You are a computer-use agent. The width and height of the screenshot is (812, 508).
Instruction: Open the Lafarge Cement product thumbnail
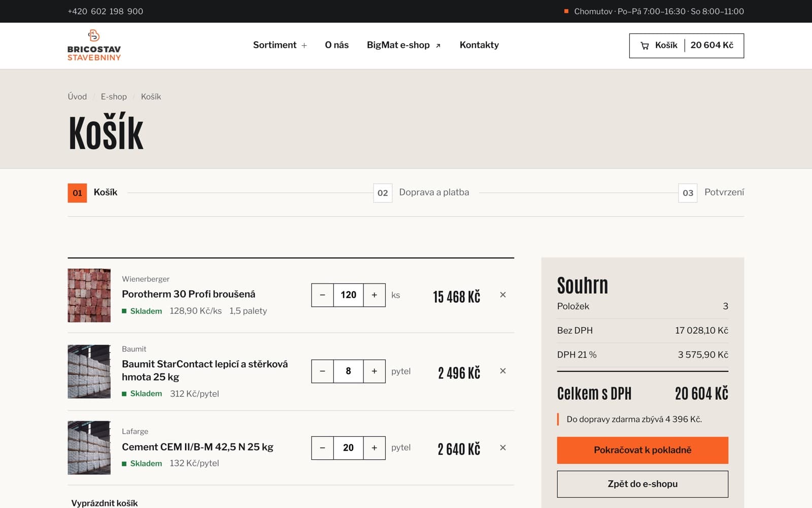click(89, 448)
